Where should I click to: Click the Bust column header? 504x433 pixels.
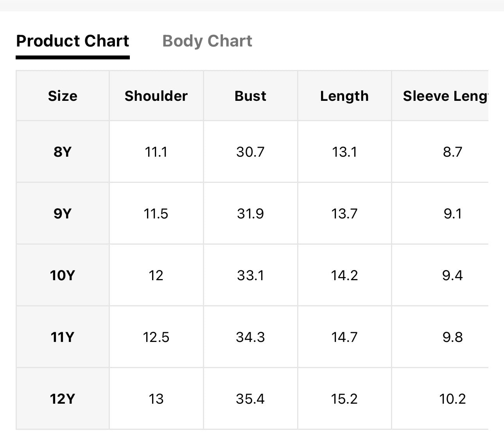(x=250, y=96)
